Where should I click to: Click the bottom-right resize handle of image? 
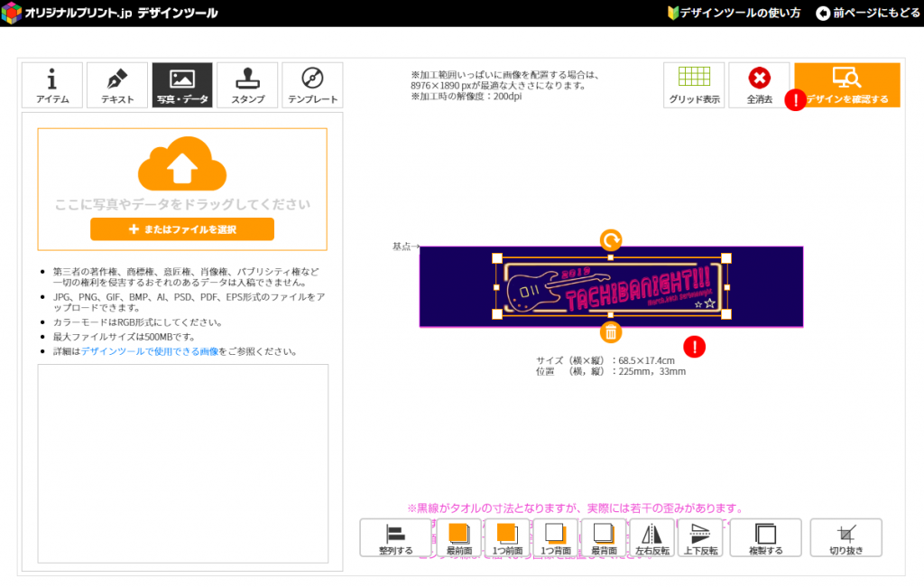pyautogui.click(x=726, y=314)
